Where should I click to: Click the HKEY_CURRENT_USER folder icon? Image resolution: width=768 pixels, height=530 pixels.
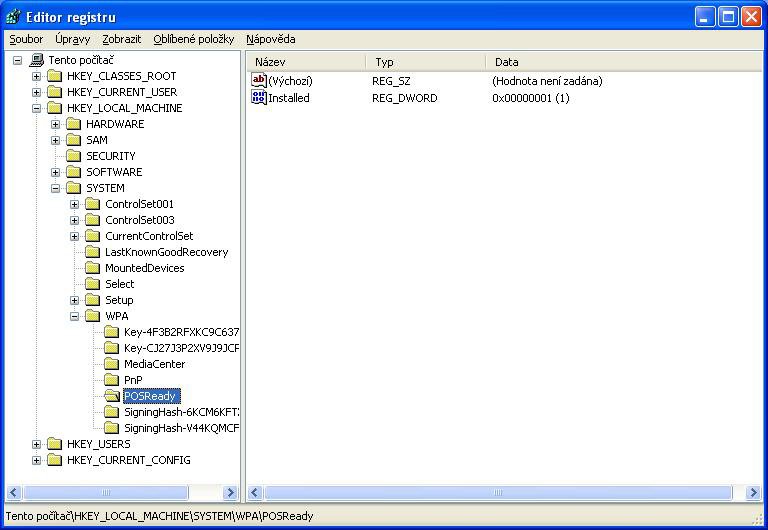(54, 92)
